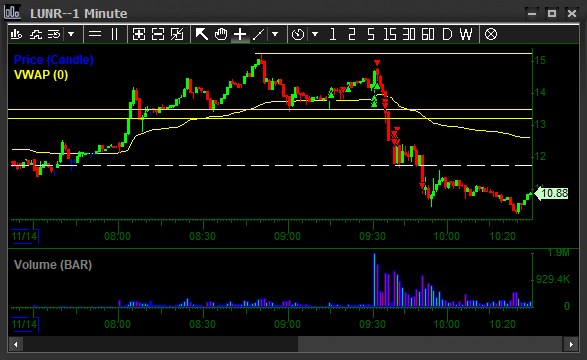Switch to 30 minute interval
This screenshot has width=587, height=360.
[x=409, y=34]
